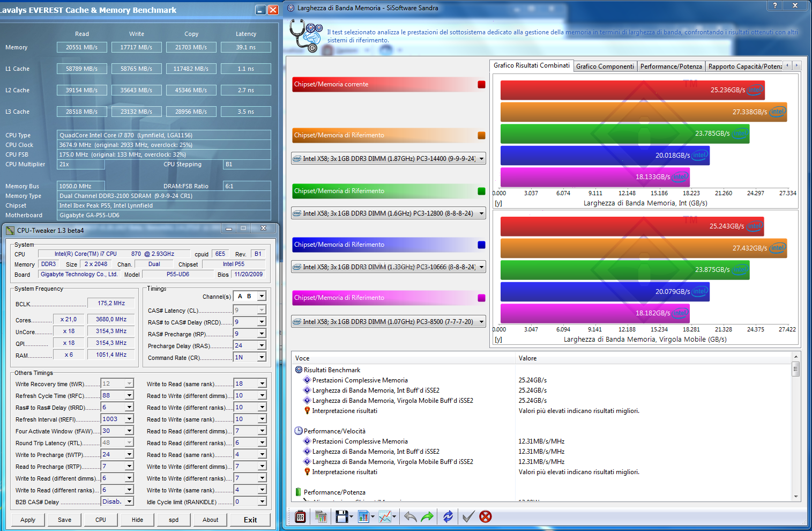
Task: Click the line graph icon in Sandra's toolbar
Action: click(x=385, y=517)
